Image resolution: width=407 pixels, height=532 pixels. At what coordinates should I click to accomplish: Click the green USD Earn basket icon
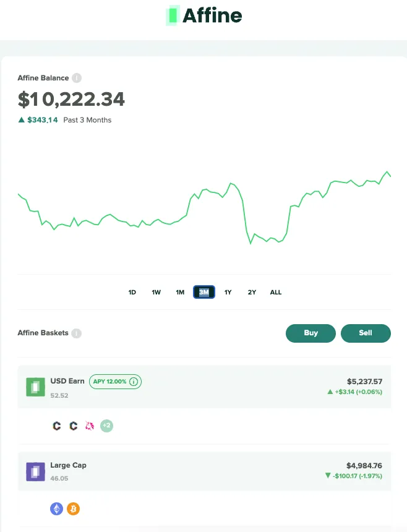[36, 387]
